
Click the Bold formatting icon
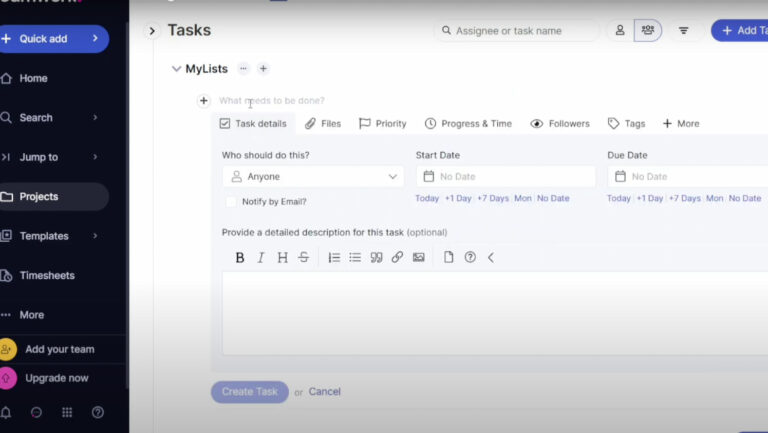240,257
